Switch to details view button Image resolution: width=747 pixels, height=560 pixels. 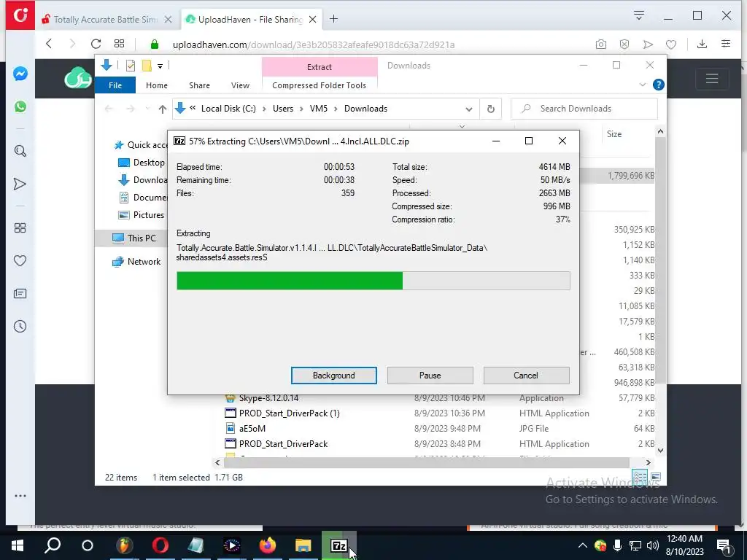pos(640,477)
